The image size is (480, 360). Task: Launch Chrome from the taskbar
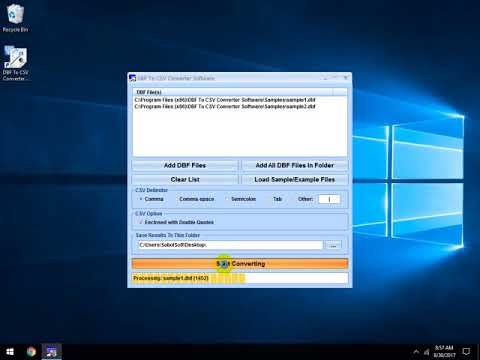pyautogui.click(x=31, y=352)
